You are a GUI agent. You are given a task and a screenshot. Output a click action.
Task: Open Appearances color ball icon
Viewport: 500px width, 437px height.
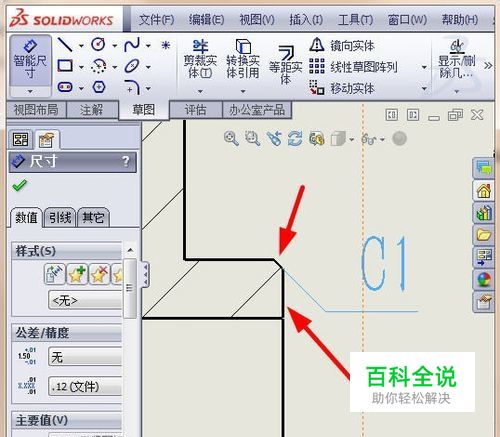point(484,279)
